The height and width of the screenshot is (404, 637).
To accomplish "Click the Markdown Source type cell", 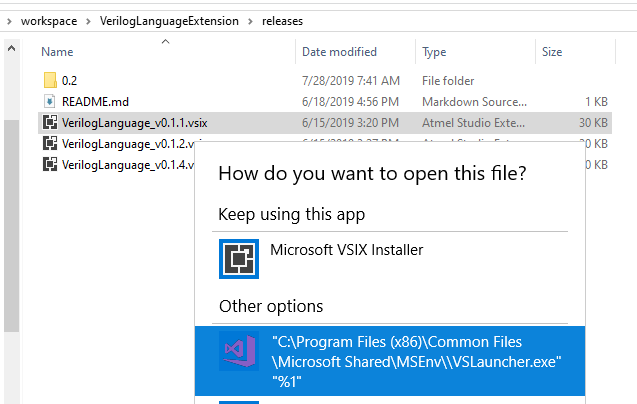I will coord(474,102).
